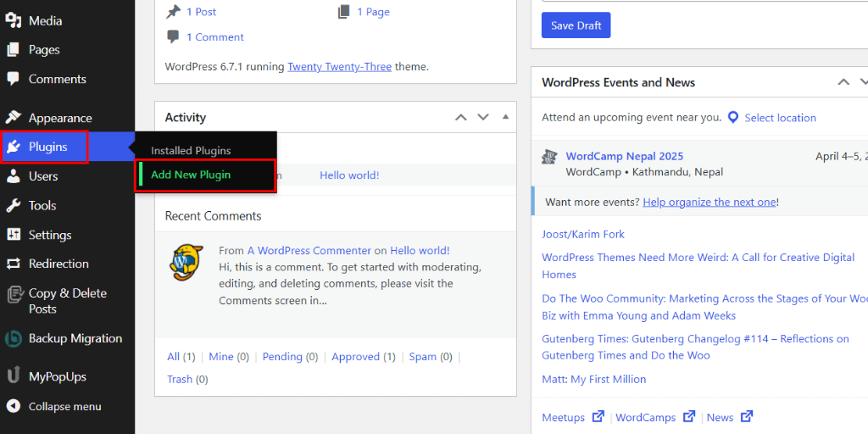Viewport: 868px width, 434px height.
Task: Open Gutenberg Changelog #114 news link
Action: 695,347
